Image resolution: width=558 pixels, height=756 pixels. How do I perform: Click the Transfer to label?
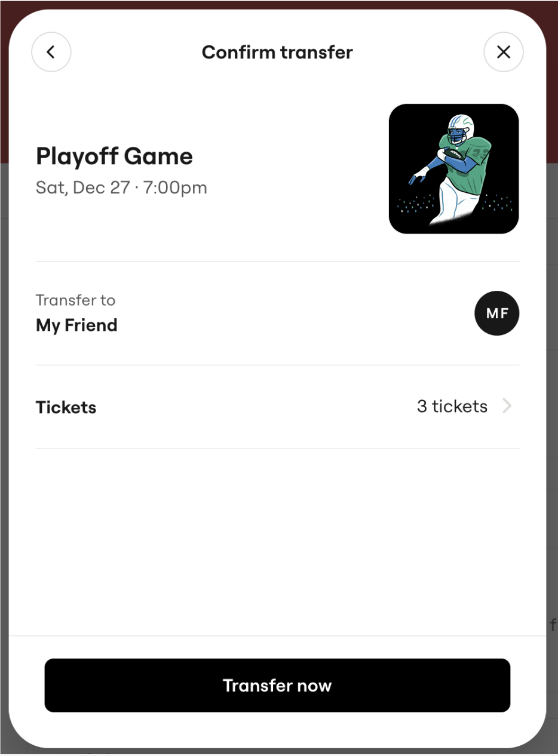click(x=75, y=300)
